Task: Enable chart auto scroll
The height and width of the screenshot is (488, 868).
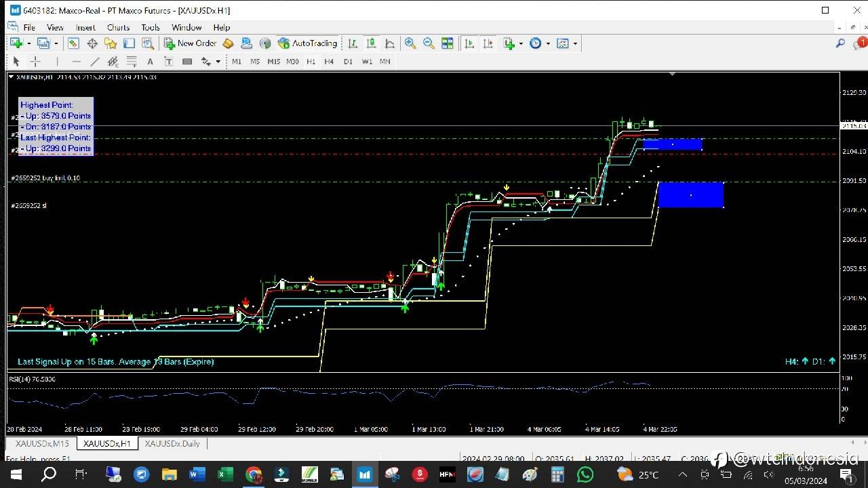Action: point(469,43)
